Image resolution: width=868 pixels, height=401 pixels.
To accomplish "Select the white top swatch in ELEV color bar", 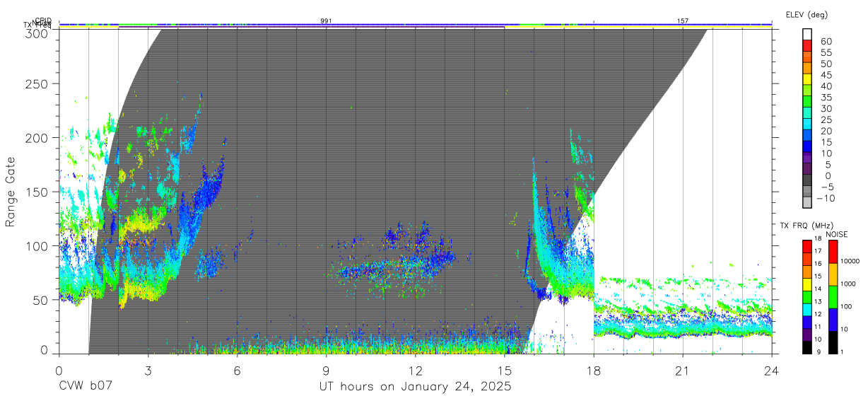I will click(807, 34).
